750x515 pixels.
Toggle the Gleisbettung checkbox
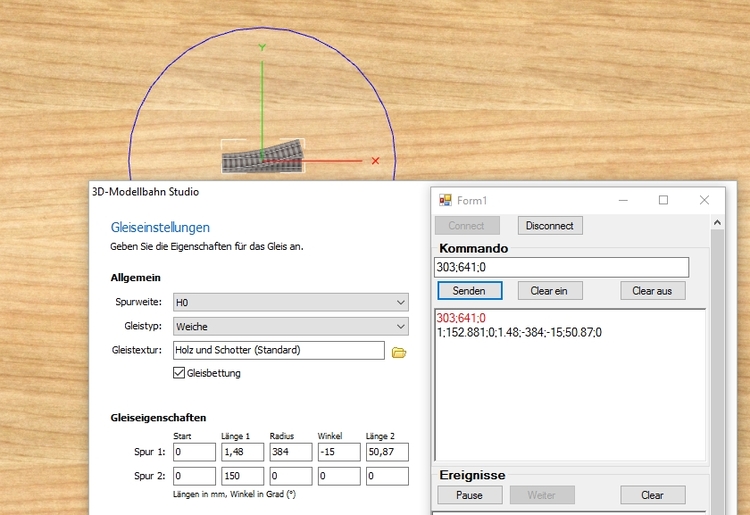(180, 373)
